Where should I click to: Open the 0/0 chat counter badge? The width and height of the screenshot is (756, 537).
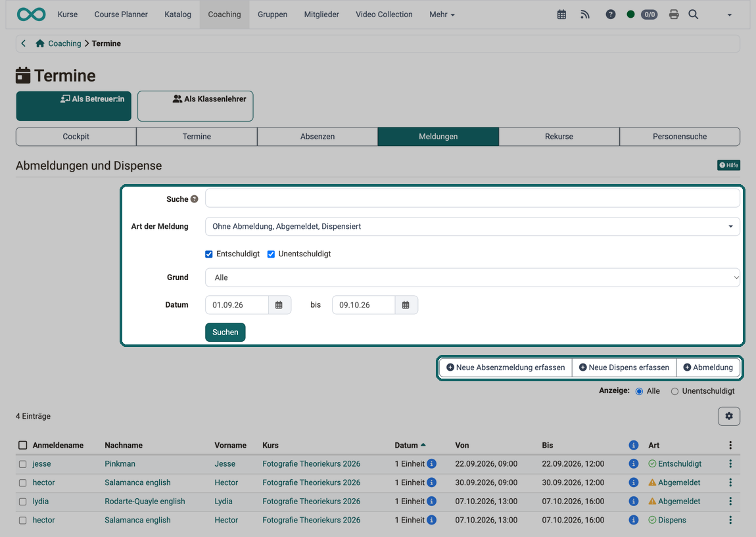click(x=650, y=14)
